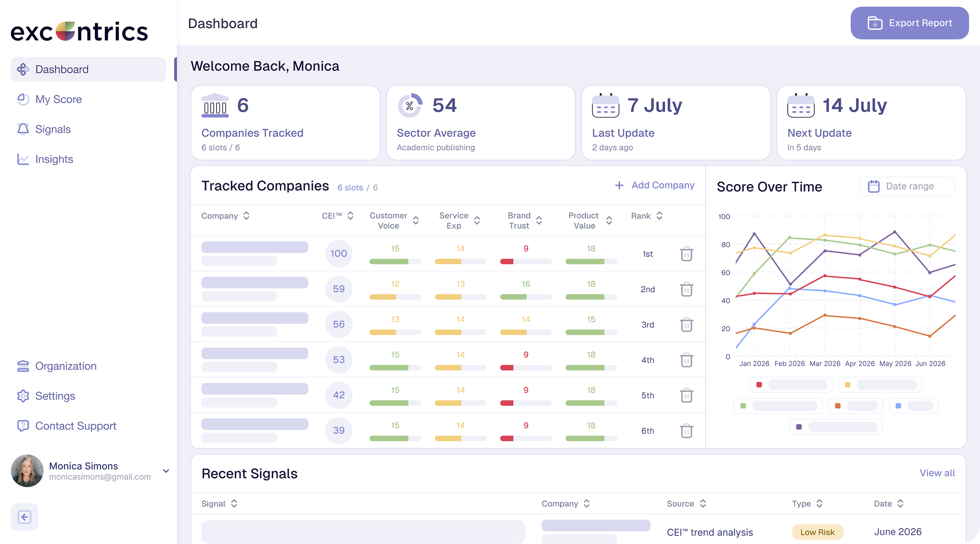This screenshot has height=544, width=980.
Task: Click the CEI score 59 badge
Action: pos(339,289)
